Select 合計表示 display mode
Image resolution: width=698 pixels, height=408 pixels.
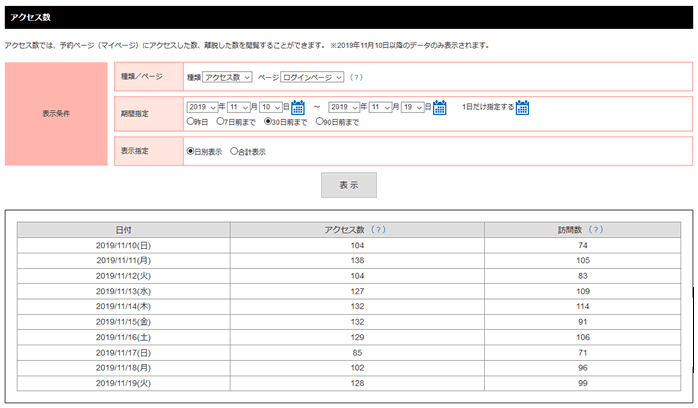(x=235, y=152)
